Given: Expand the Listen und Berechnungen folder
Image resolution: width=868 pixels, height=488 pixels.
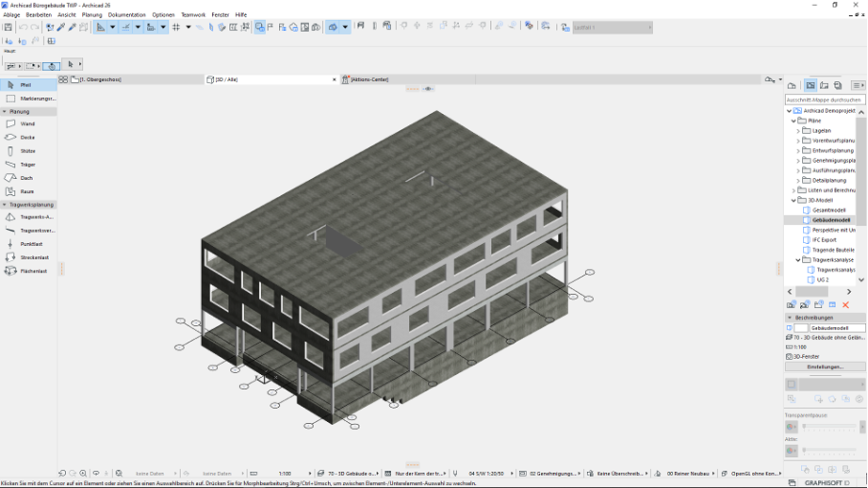Looking at the screenshot, I should coord(792,190).
